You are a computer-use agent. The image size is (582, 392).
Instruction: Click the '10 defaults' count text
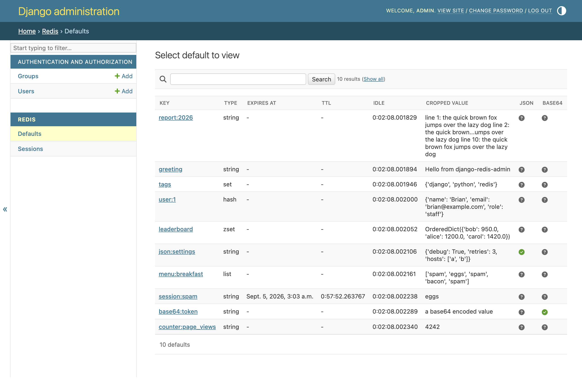tap(175, 344)
